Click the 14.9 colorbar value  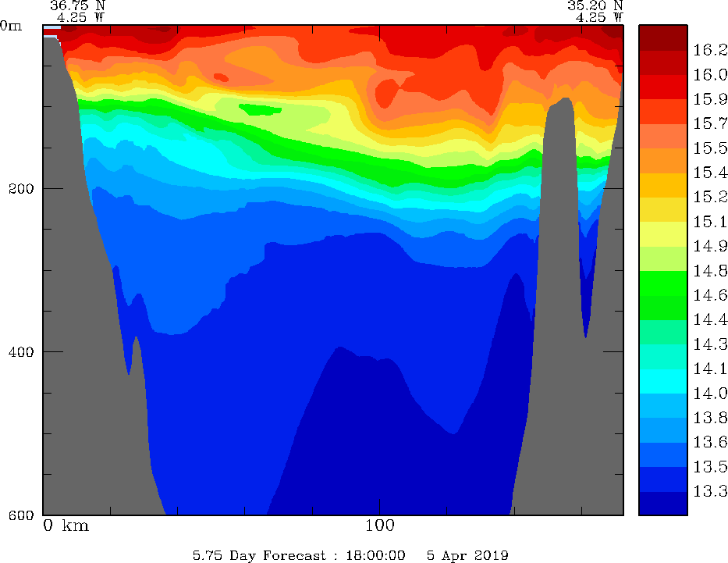tap(710, 246)
